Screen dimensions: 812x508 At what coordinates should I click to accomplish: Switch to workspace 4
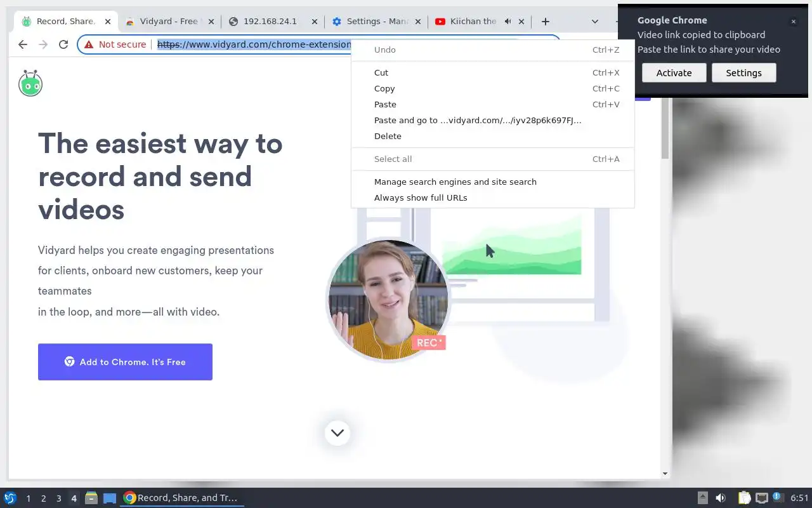point(74,498)
